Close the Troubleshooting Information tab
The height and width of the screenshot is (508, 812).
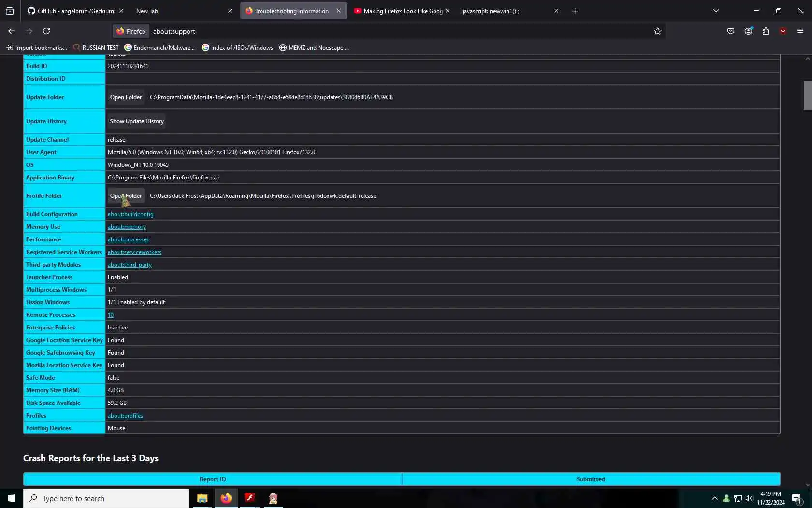coord(339,11)
